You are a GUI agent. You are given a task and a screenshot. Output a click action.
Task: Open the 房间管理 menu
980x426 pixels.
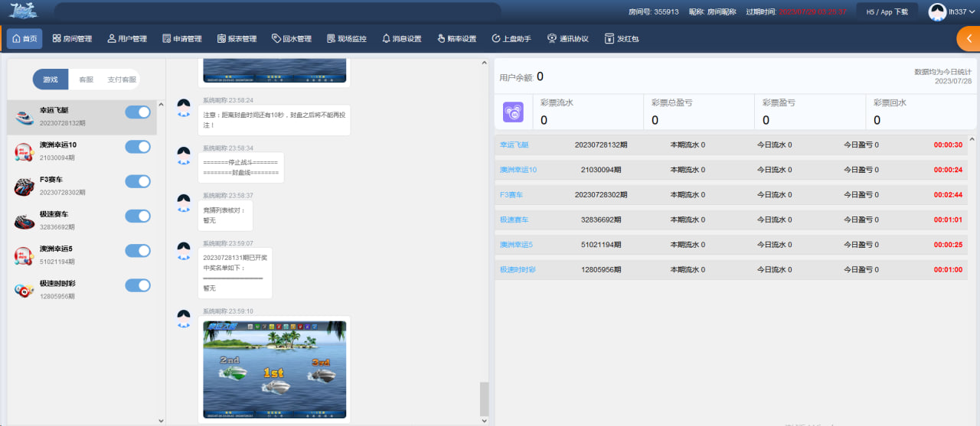click(72, 38)
